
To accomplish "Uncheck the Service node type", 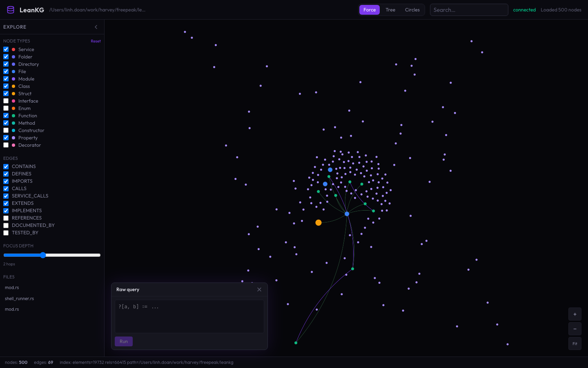I will 6,49.
